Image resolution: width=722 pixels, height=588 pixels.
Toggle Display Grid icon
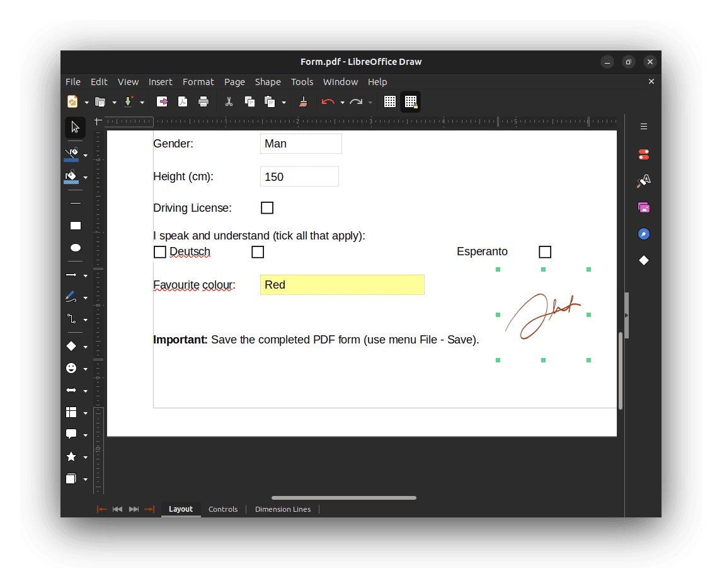[390, 101]
